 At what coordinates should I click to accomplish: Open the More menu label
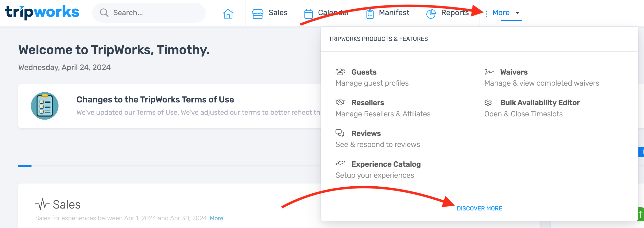[x=501, y=13]
